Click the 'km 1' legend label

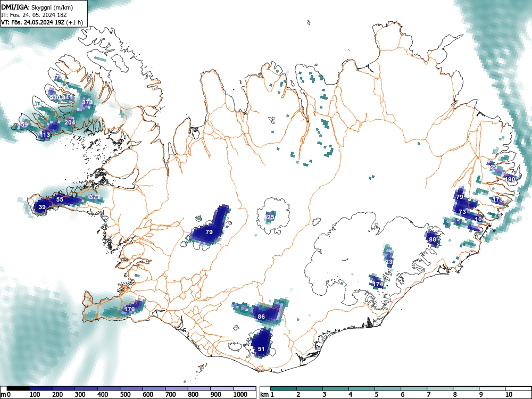coord(267,395)
